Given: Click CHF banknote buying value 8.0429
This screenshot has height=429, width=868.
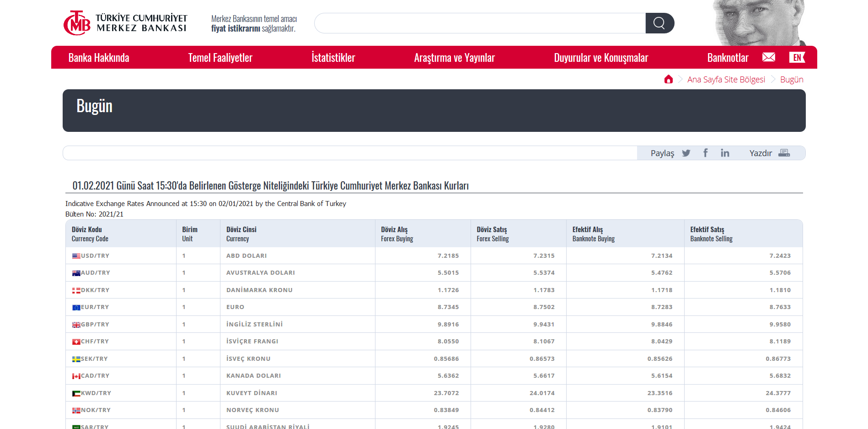Looking at the screenshot, I should pos(662,342).
